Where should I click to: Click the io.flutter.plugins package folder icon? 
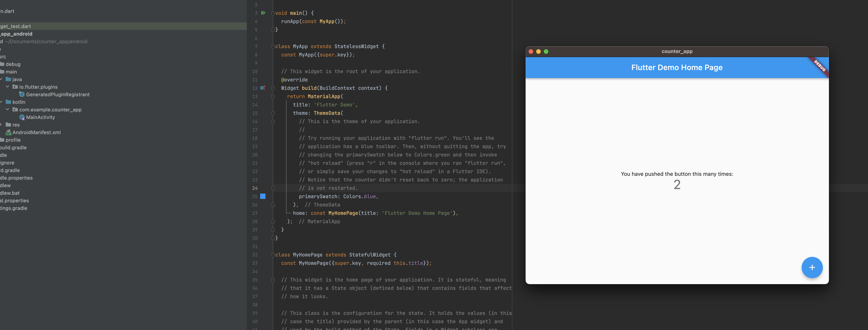pyautogui.click(x=15, y=87)
